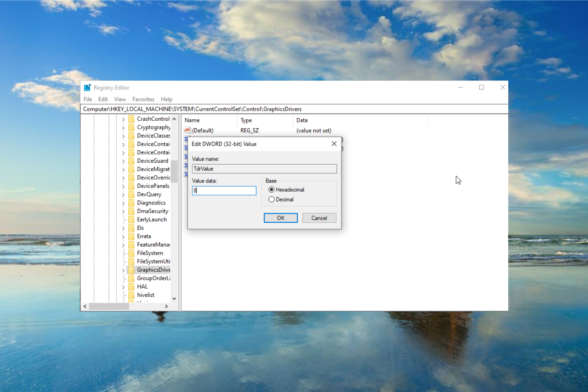This screenshot has width=588, height=392.
Task: Close the Edit DWORD dialog with X
Action: [334, 144]
